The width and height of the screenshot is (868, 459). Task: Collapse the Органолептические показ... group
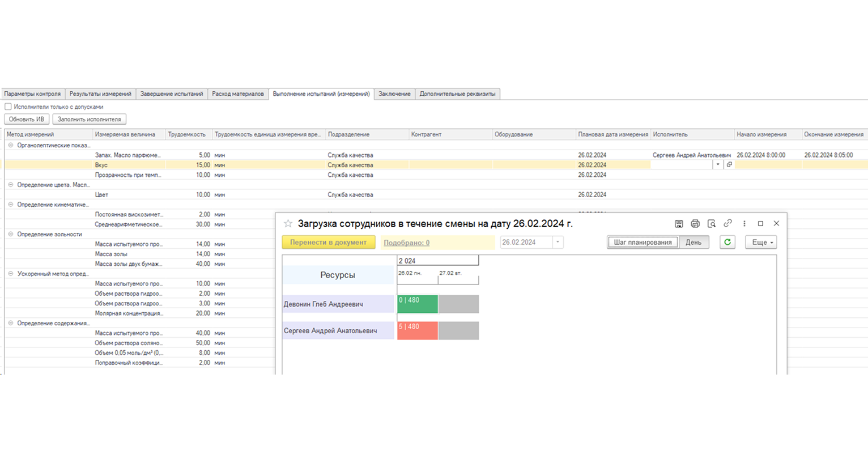(10, 145)
